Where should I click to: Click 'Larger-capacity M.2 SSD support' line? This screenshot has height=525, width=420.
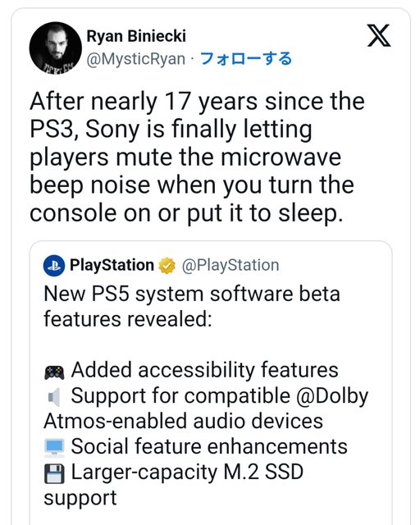point(173,485)
